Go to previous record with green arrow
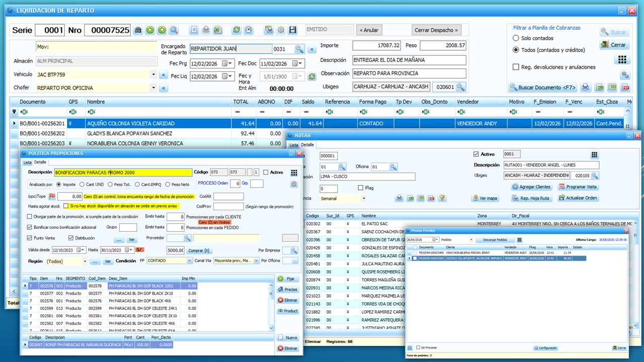Screen dimensions: 644x362 coord(150,30)
